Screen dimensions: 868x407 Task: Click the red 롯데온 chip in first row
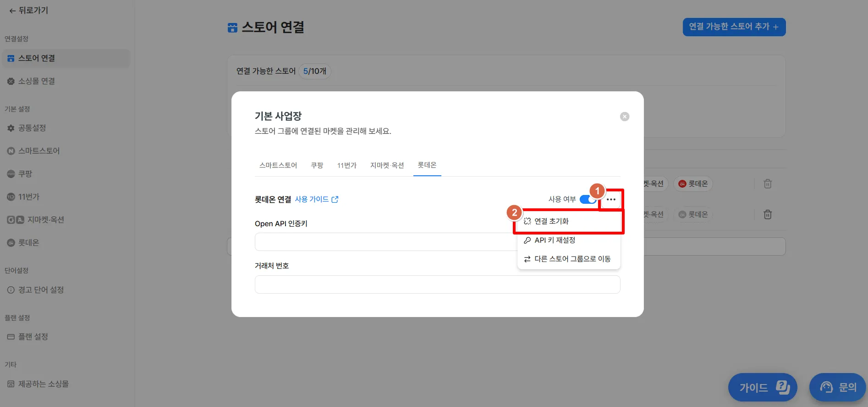click(693, 184)
